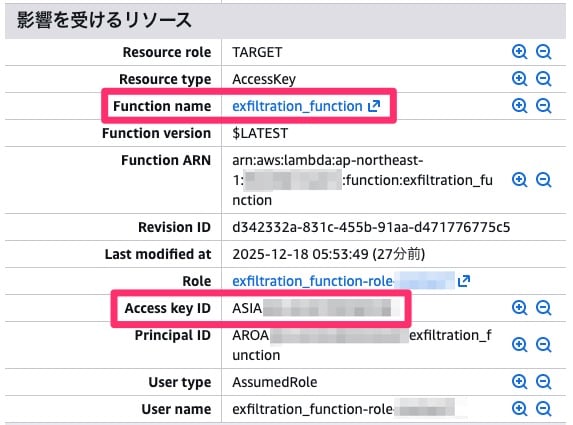Click zoom-out filter icon for Resource type

point(543,79)
